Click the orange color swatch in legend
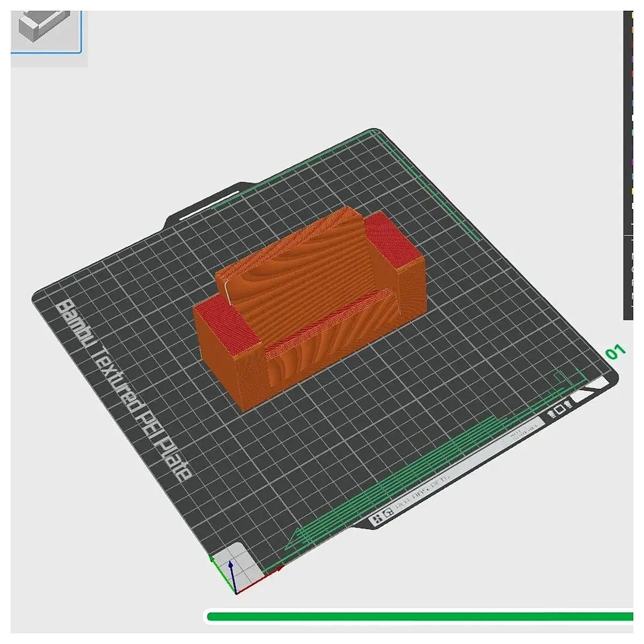Viewport: 644px width, 644px height. click(632, 30)
